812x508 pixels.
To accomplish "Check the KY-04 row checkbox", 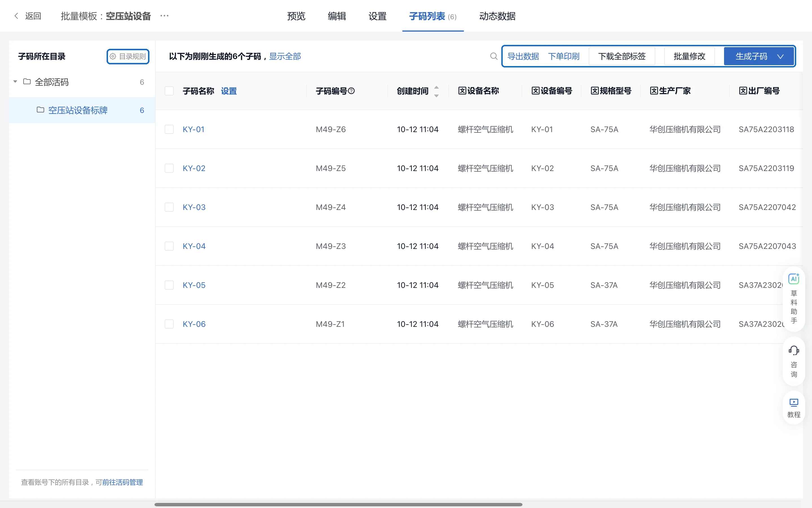I will [x=169, y=246].
